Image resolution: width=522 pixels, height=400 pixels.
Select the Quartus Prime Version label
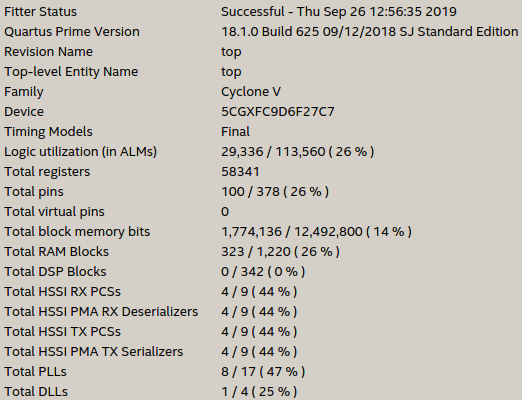click(72, 32)
